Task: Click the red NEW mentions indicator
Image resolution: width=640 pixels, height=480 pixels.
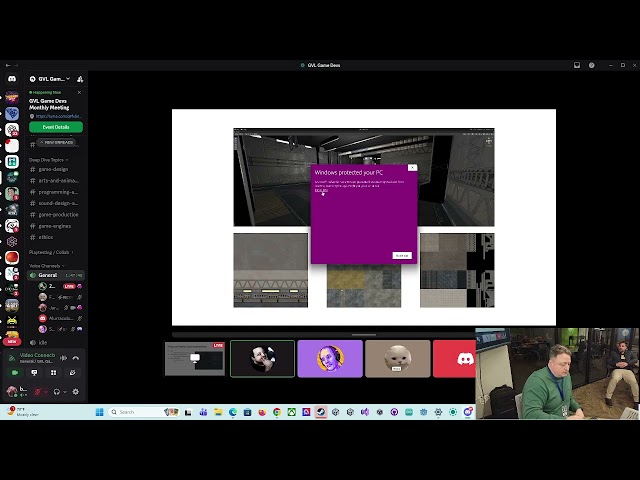Action: (12, 341)
